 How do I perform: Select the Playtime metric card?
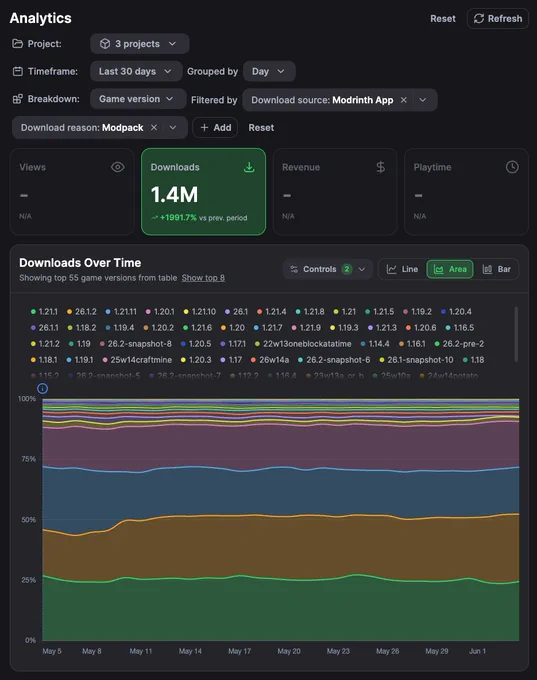point(466,192)
